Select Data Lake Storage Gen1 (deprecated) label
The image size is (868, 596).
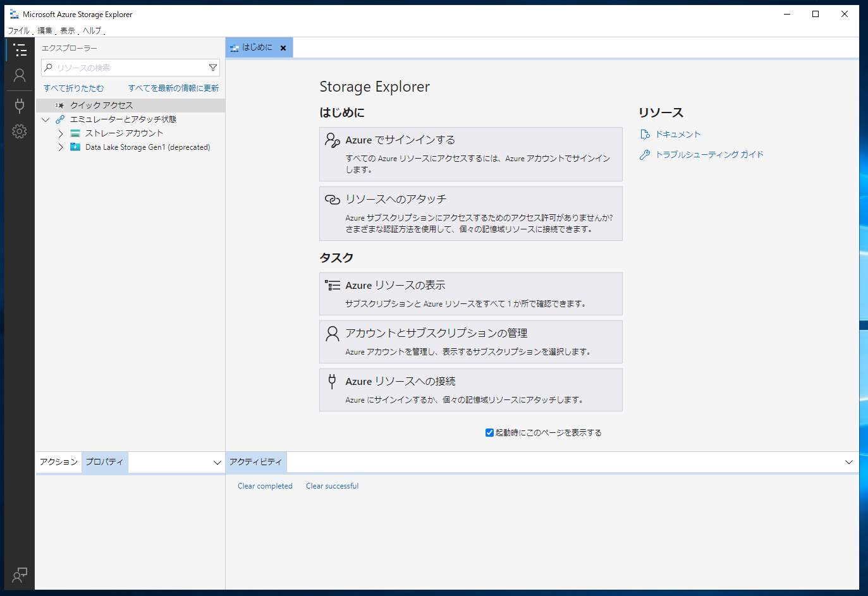[147, 147]
